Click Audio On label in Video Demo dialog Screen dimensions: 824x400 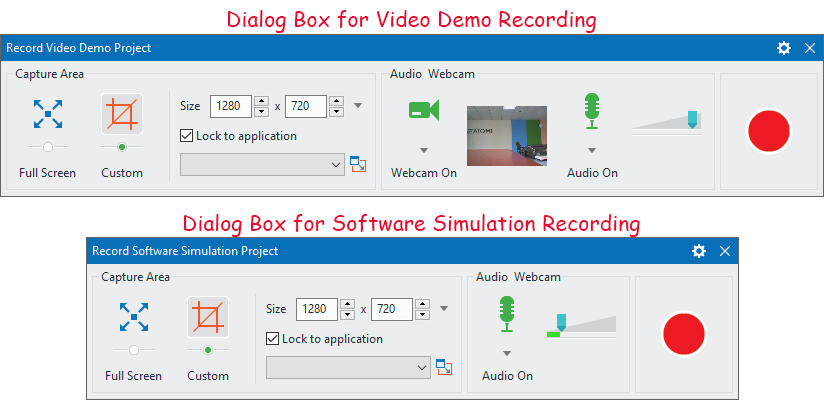[592, 173]
